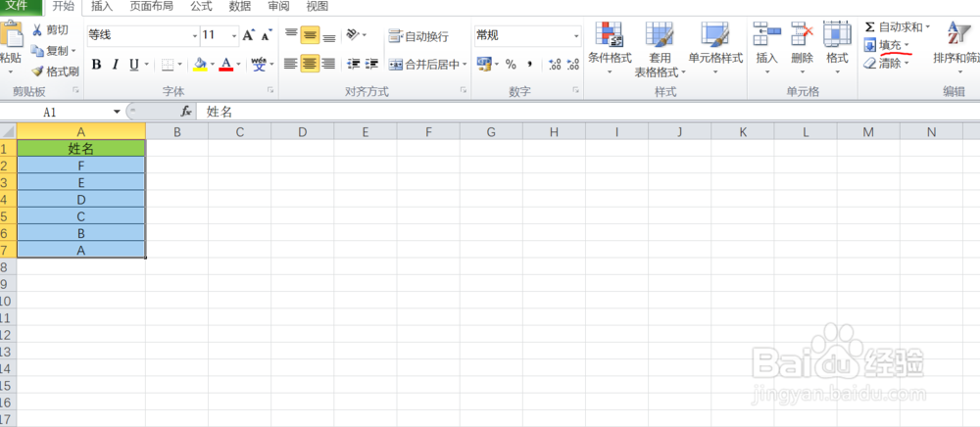Click 自动换行 wrap text button

[x=418, y=36]
